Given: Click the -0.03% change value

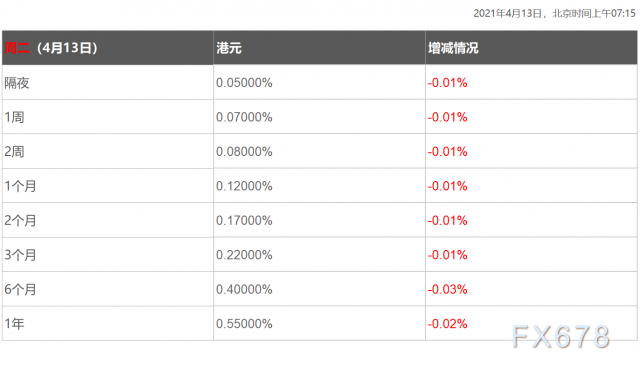Looking at the screenshot, I should pyautogui.click(x=447, y=290).
